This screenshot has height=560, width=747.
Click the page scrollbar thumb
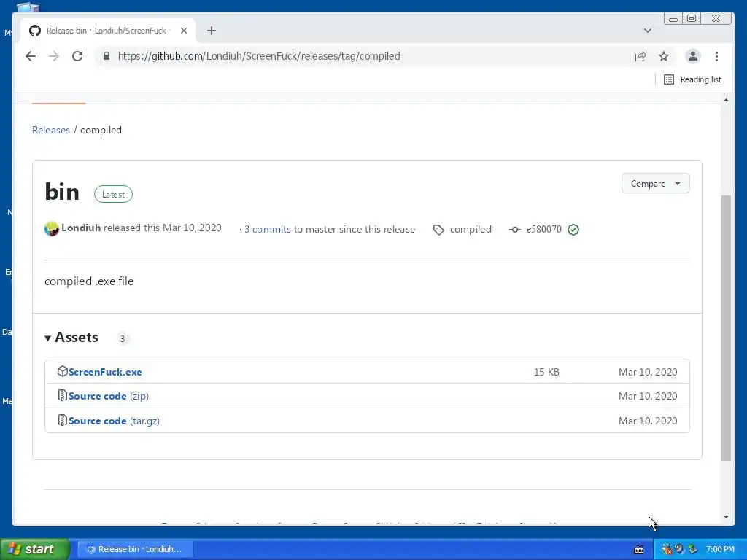726,327
